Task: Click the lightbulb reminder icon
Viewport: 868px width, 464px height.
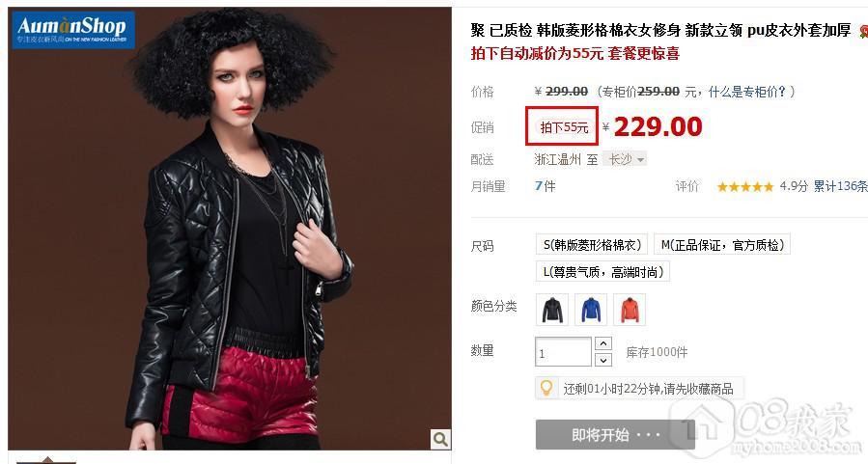Action: [546, 388]
